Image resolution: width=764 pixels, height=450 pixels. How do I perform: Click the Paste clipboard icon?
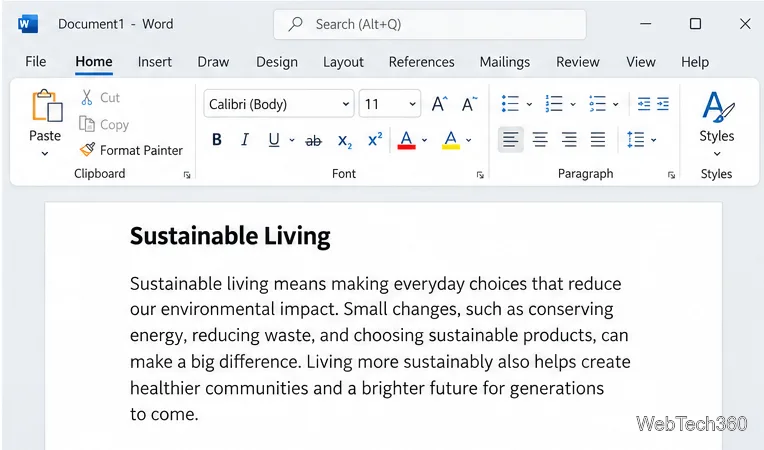tap(47, 105)
